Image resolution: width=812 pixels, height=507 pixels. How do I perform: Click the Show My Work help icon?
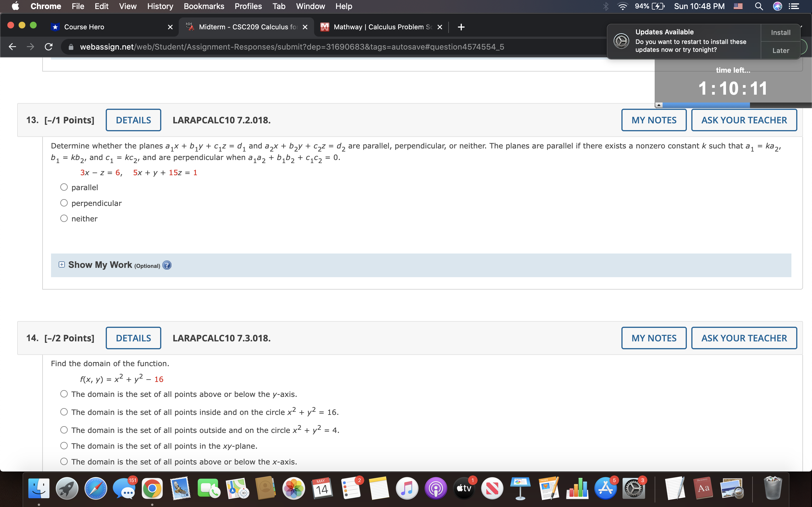point(167,265)
